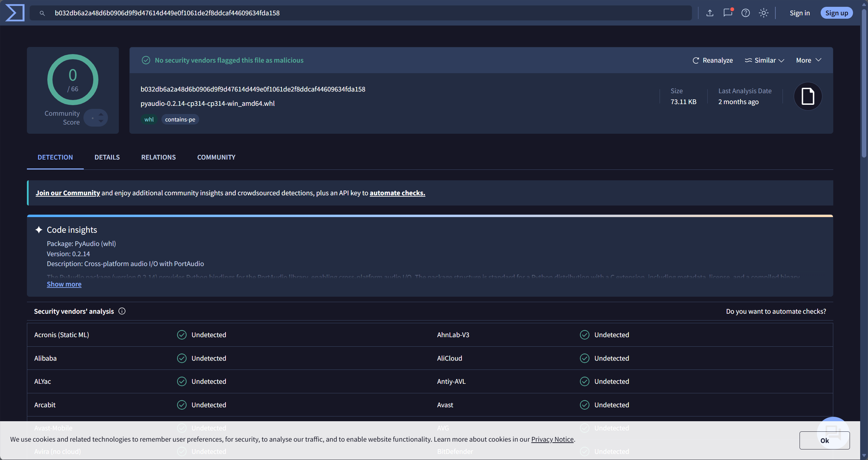Click the Code insights heading
The image size is (868, 460).
72,230
